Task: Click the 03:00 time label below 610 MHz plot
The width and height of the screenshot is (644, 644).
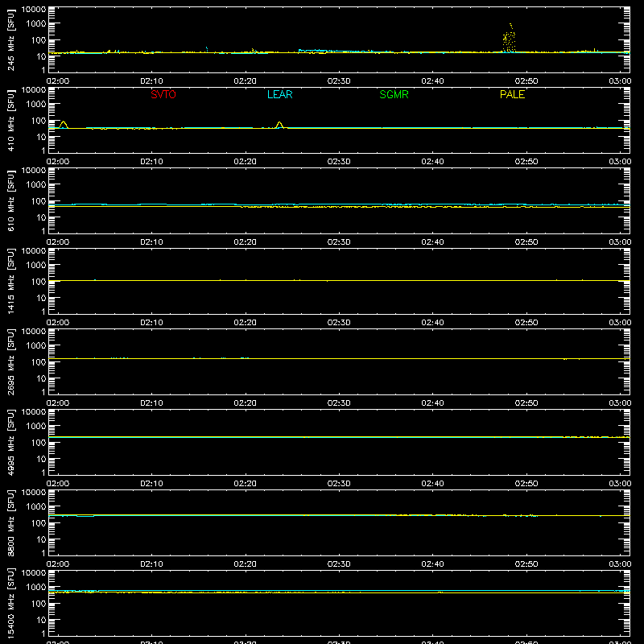Action: point(620,242)
